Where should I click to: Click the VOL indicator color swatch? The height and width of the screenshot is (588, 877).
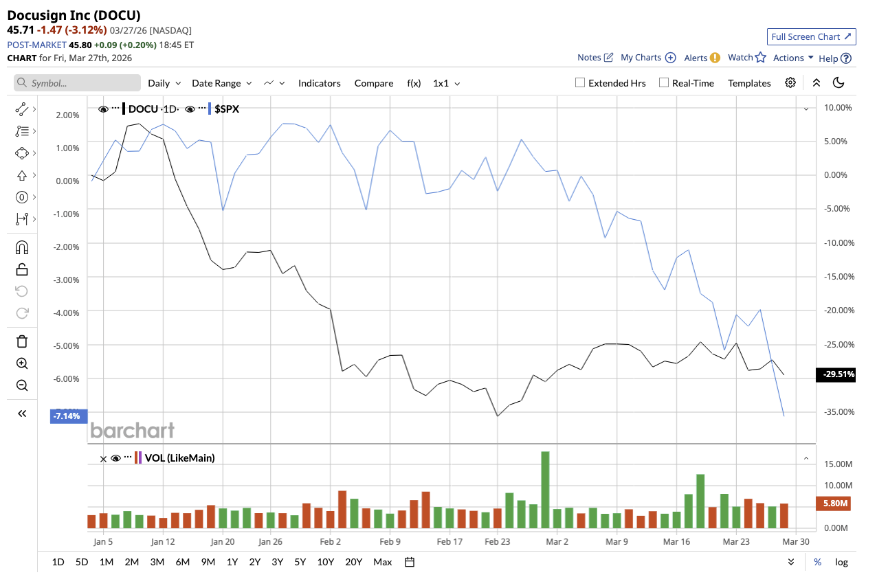138,458
